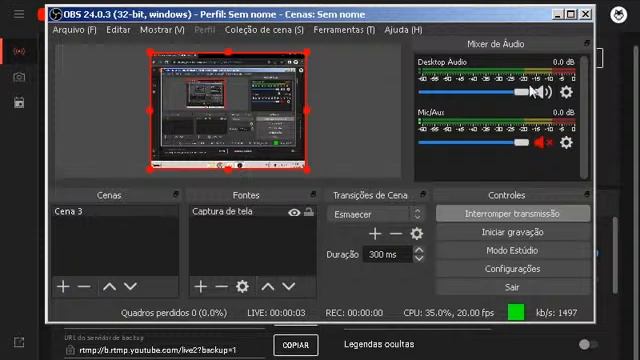Move source up in Fontes panel
This screenshot has width=640, height=360.
(267, 287)
